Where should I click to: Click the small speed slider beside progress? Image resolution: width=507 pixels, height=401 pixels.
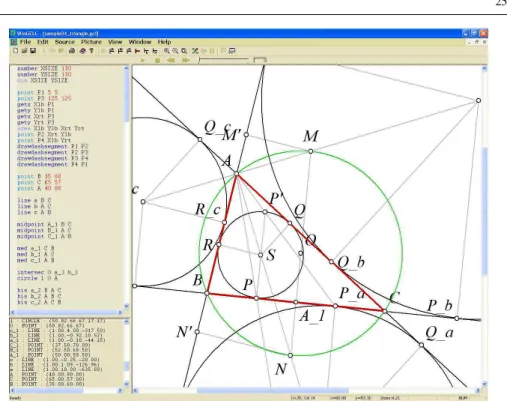click(260, 60)
